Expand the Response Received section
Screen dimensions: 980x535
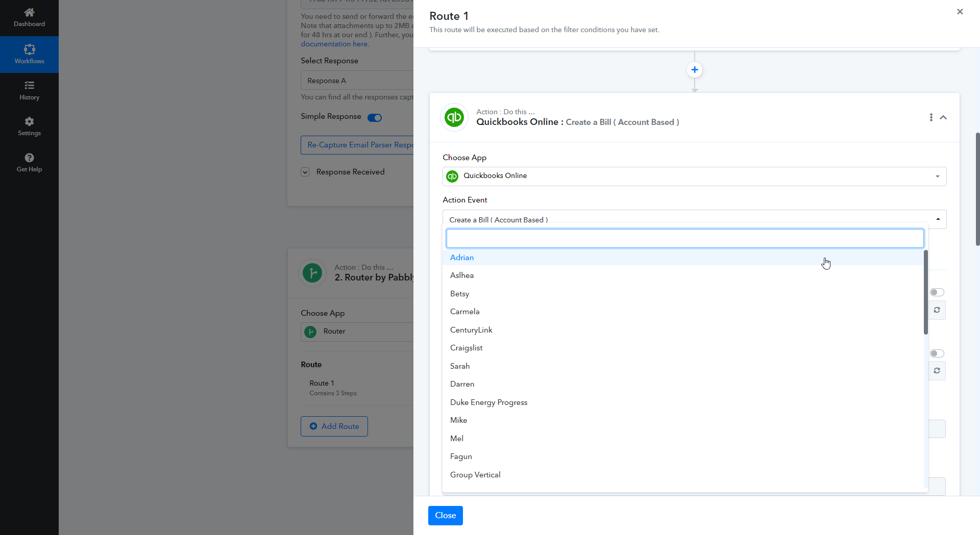(305, 172)
